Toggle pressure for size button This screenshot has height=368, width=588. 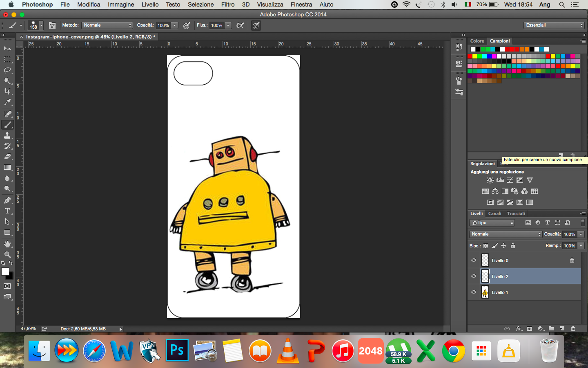[256, 25]
